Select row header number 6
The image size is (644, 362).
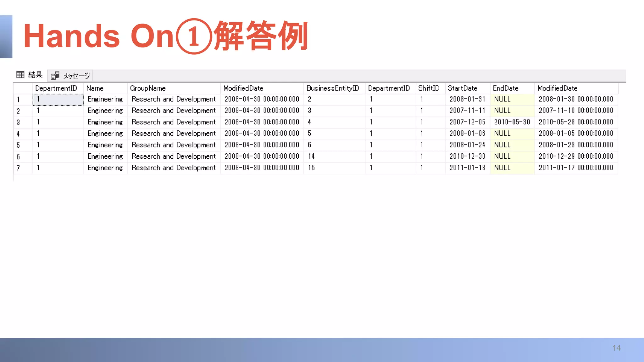(x=23, y=156)
